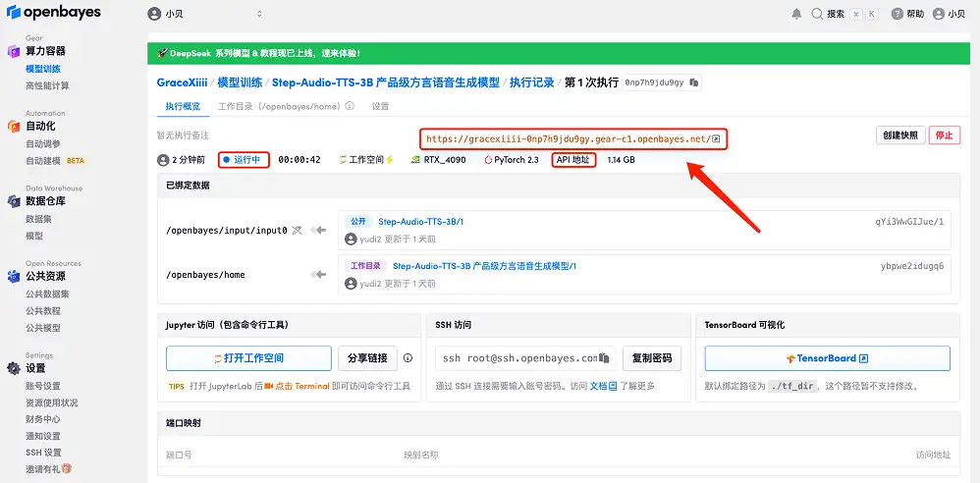Click the 运行中 status label

tap(244, 160)
